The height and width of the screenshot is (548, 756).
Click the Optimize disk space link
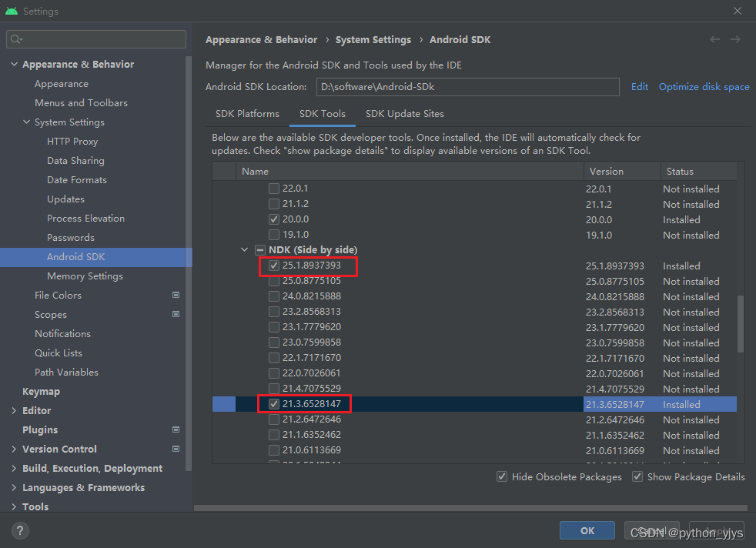click(703, 86)
